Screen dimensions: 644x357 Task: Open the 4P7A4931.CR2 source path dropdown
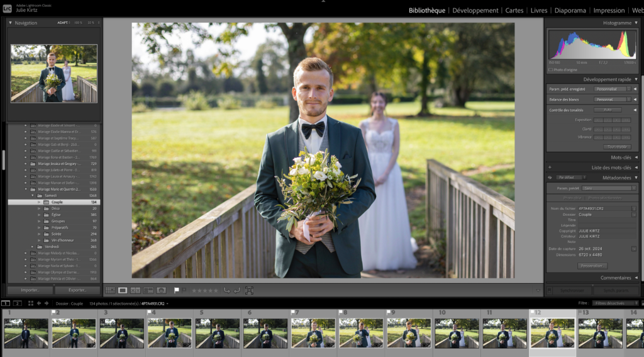pos(155,303)
